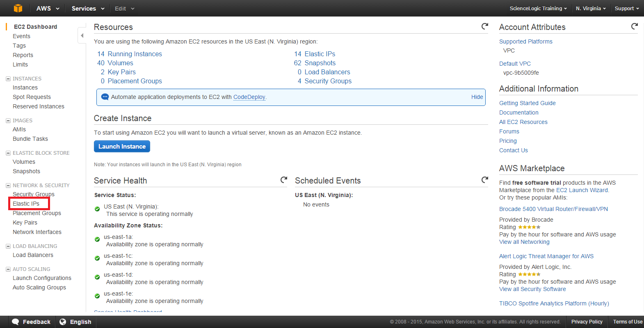This screenshot has width=644, height=328.
Task: Click the Brocade star rating
Action: [529, 227]
